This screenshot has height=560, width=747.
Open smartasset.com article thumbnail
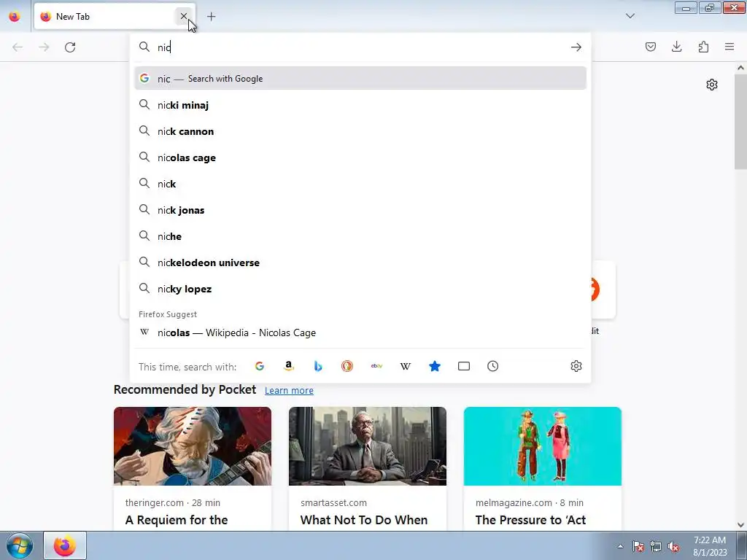tap(368, 446)
